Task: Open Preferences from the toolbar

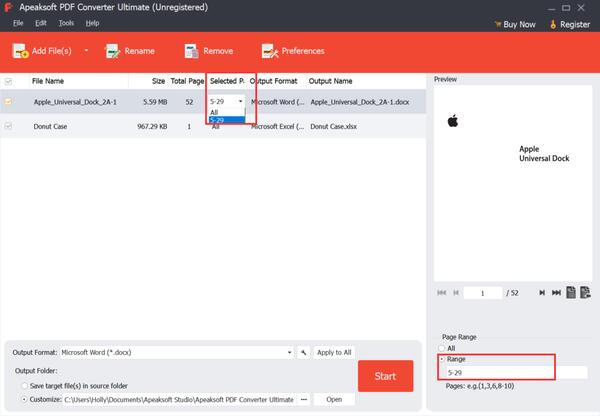Action: click(x=269, y=51)
